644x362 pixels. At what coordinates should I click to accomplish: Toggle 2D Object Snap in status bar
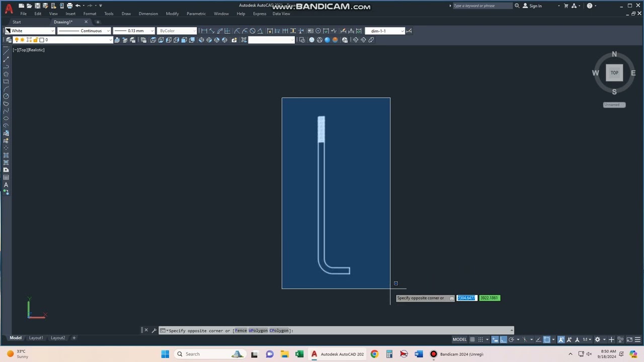pos(547,339)
